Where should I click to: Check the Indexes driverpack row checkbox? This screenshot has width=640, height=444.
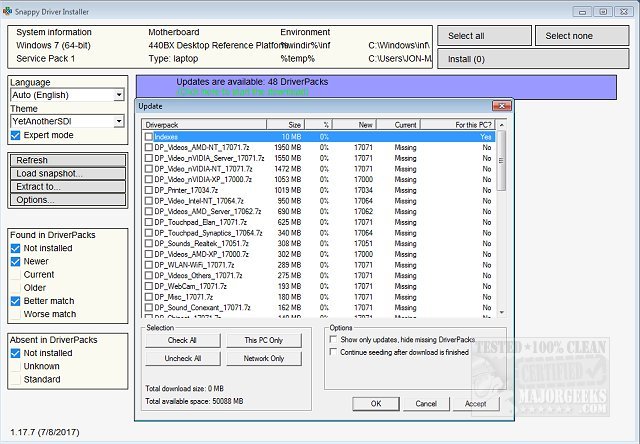click(x=149, y=137)
